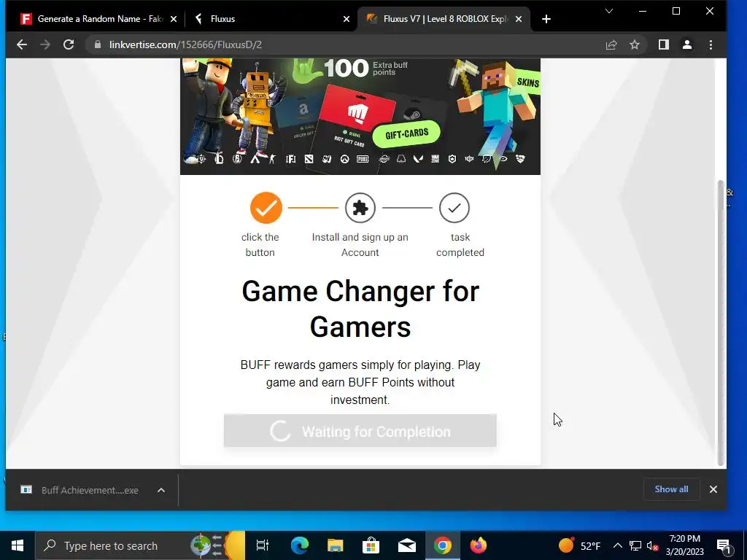Click the Game Changer for Gamers heading
Viewport: 747px width, 560px height.
[x=360, y=308]
